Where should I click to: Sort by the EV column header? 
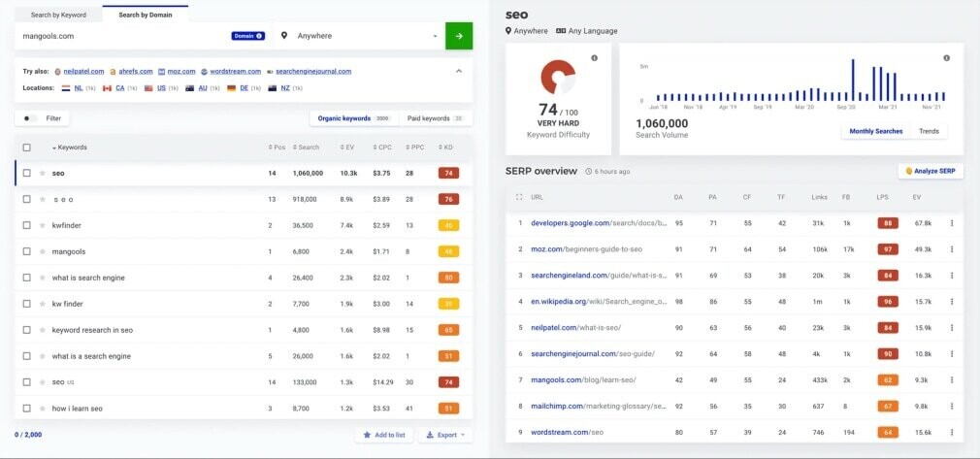346,148
